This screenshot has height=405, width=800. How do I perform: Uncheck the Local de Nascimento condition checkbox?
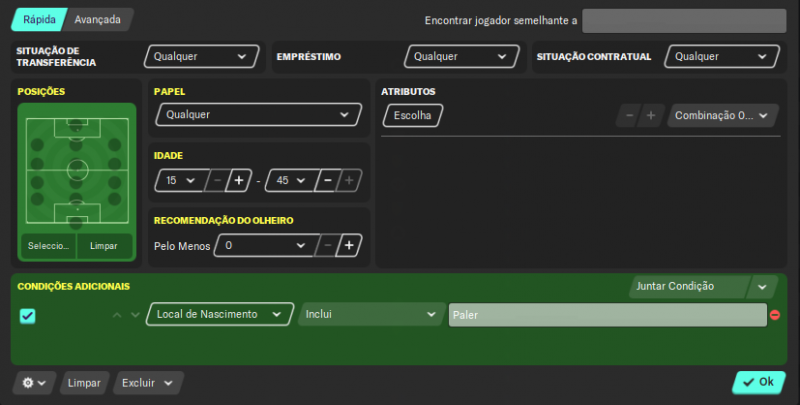[x=28, y=316]
